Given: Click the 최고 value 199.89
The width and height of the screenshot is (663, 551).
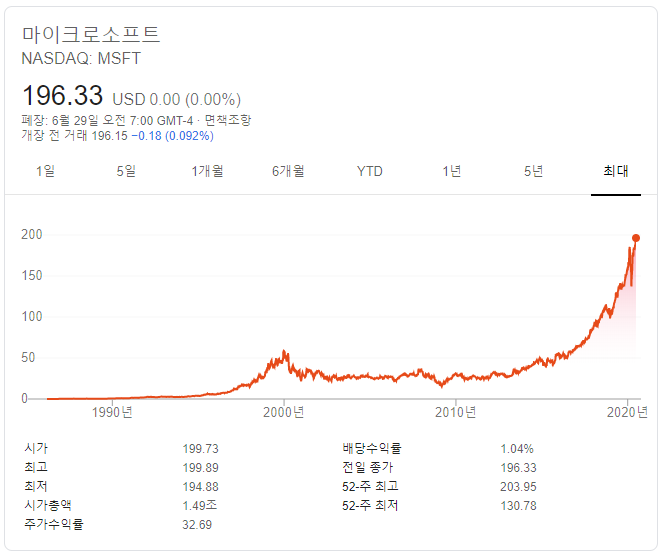Looking at the screenshot, I should point(200,468).
